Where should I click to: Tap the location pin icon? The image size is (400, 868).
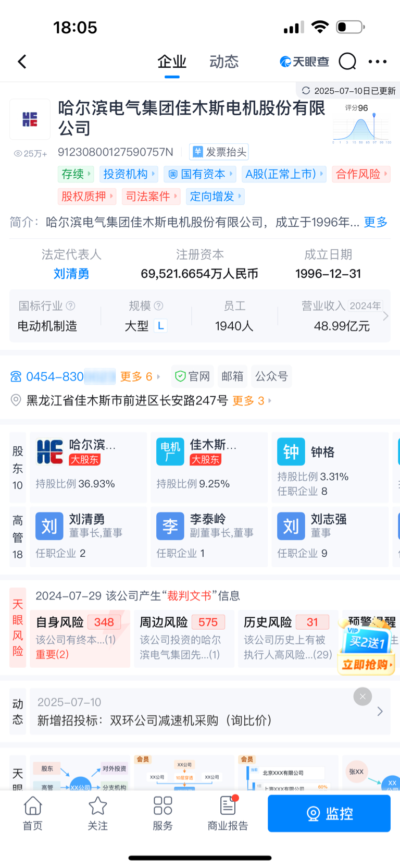16,400
